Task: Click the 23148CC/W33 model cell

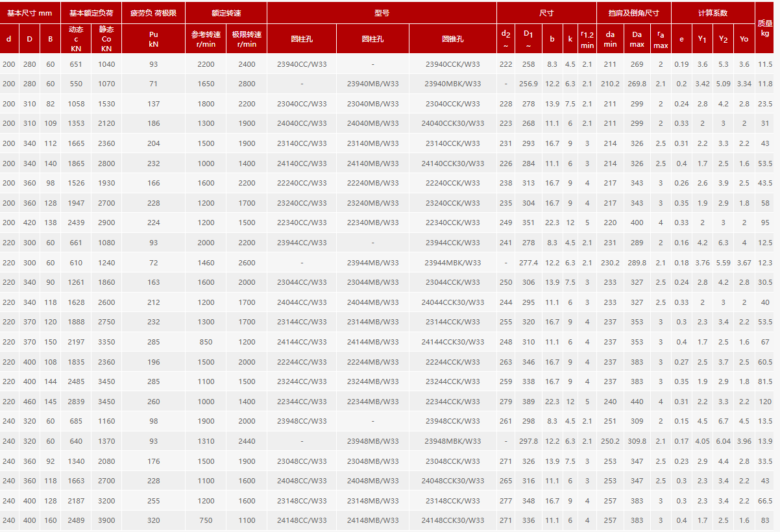Action: pos(302,501)
